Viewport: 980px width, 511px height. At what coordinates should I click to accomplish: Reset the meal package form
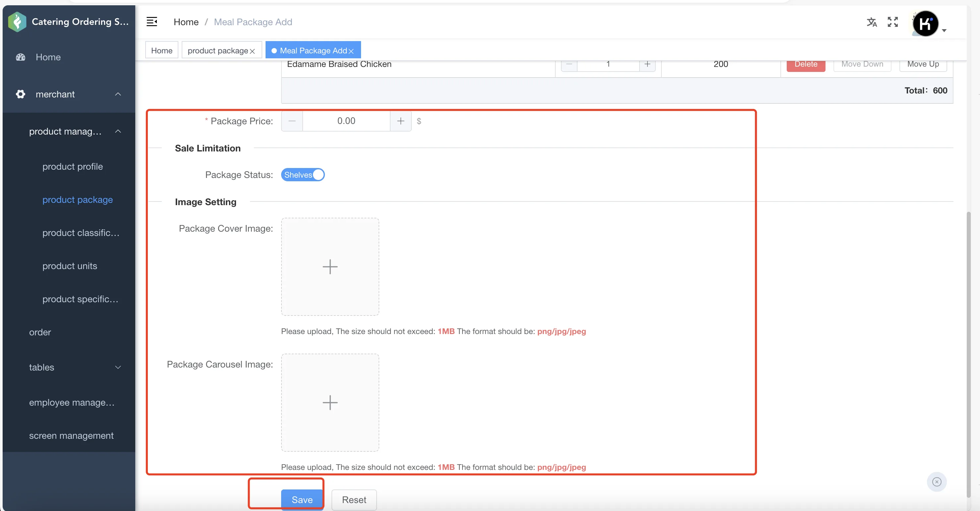coord(354,500)
